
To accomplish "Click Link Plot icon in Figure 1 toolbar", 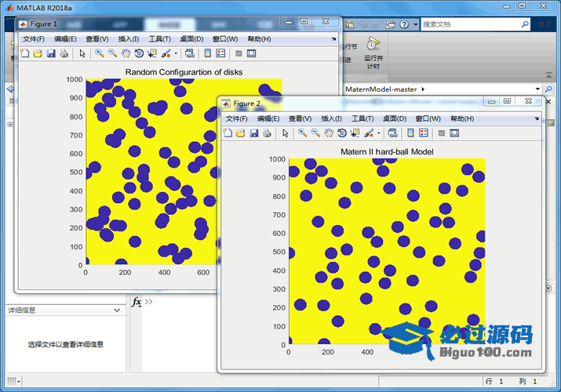I will 190,53.
